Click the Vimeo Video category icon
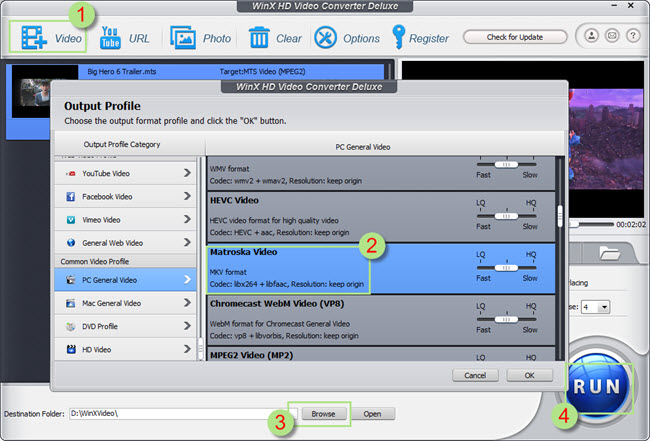Image resolution: width=650 pixels, height=441 pixels. 71,220
